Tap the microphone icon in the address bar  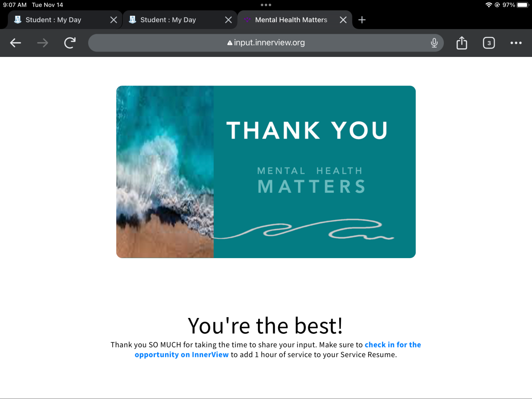434,43
